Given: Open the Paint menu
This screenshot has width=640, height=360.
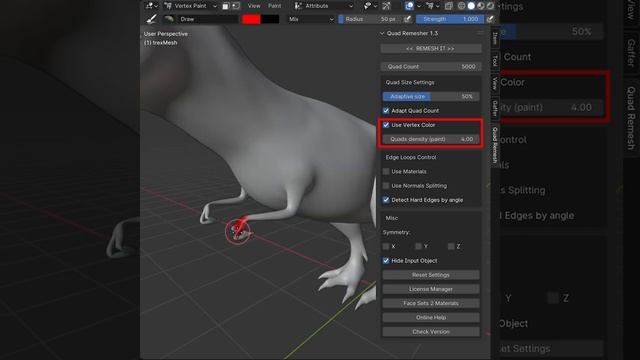Looking at the screenshot, I should (x=275, y=6).
